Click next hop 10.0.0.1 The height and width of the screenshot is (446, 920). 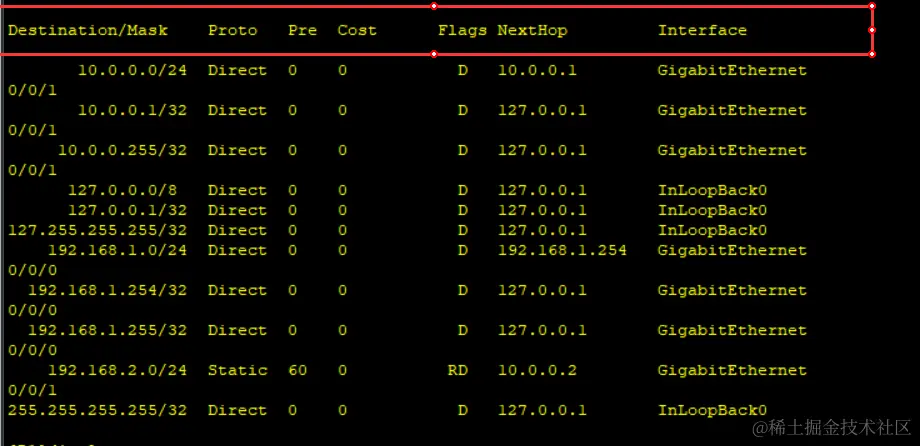point(537,70)
